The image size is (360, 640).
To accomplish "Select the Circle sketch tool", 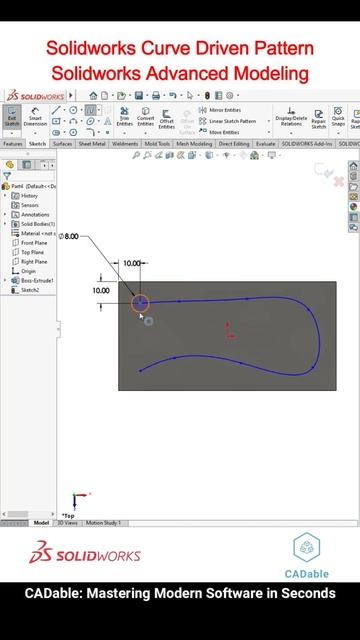I will tap(73, 110).
